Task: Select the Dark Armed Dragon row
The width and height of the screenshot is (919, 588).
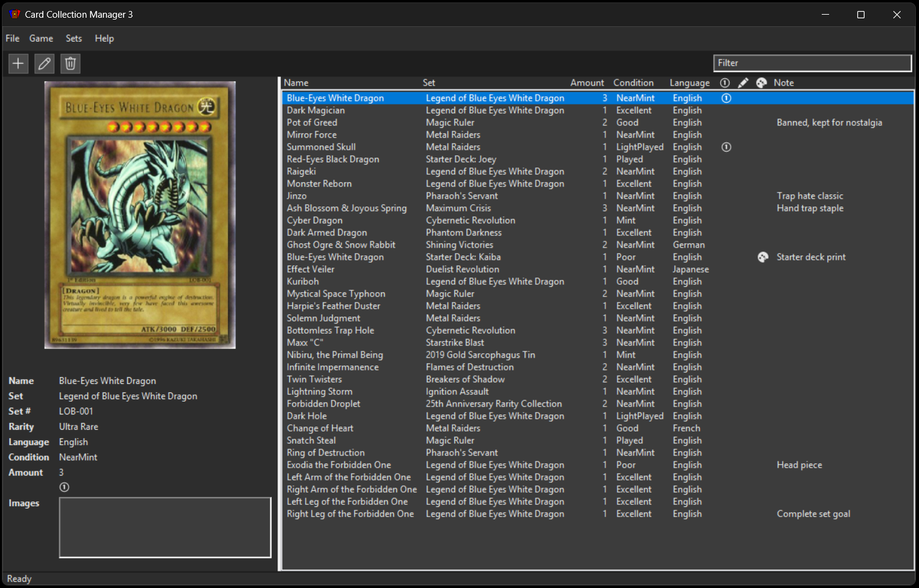Action: pos(598,232)
